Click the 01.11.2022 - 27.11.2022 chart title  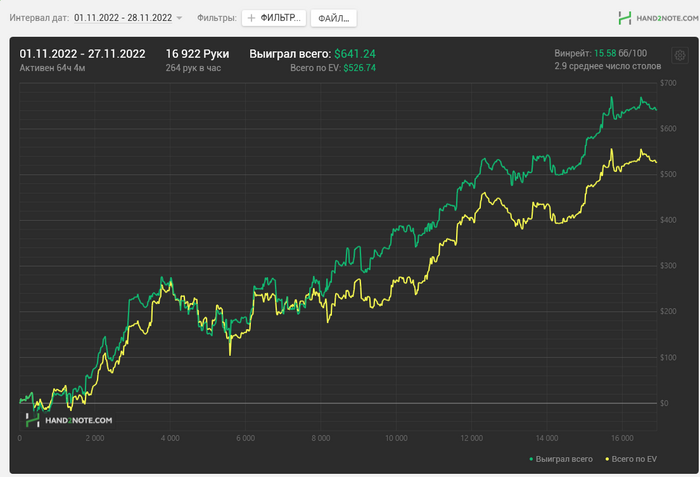pyautogui.click(x=82, y=53)
